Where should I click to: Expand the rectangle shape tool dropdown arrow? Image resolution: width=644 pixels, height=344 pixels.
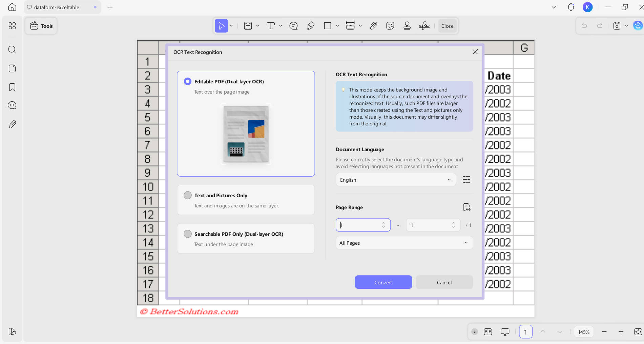pyautogui.click(x=337, y=26)
